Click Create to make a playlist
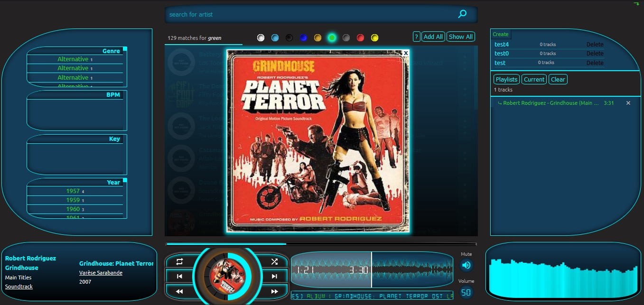 [x=500, y=34]
